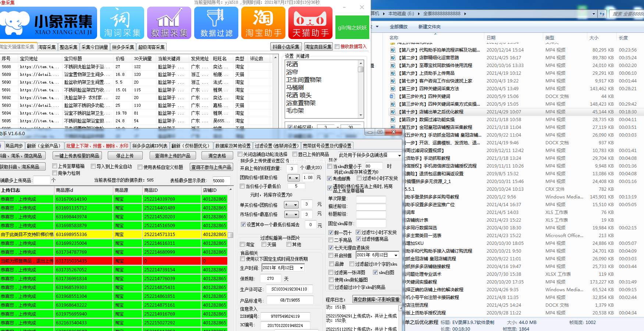644x331 pixels.
Task: Open red 批里上下架、预售、删除、水印 tab
Action: [x=97, y=146]
